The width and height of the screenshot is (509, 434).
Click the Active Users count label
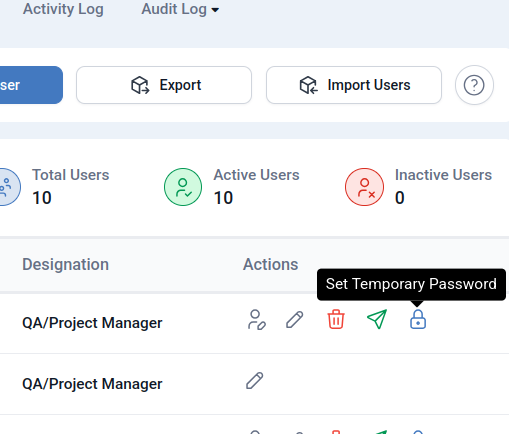(256, 175)
